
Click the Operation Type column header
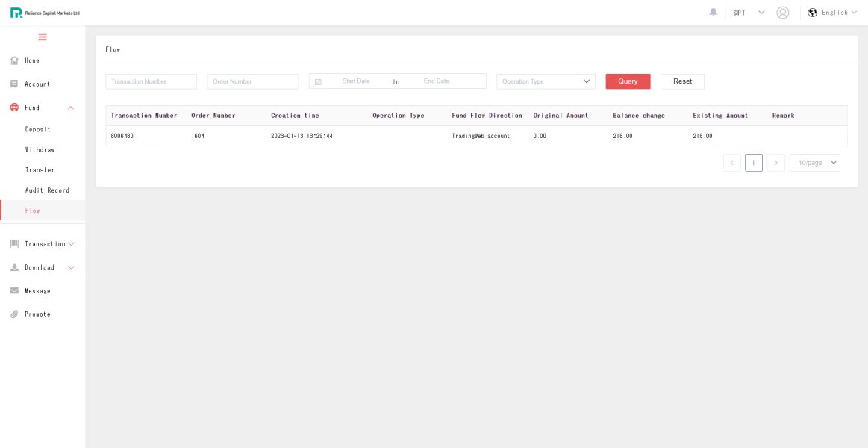(x=398, y=116)
